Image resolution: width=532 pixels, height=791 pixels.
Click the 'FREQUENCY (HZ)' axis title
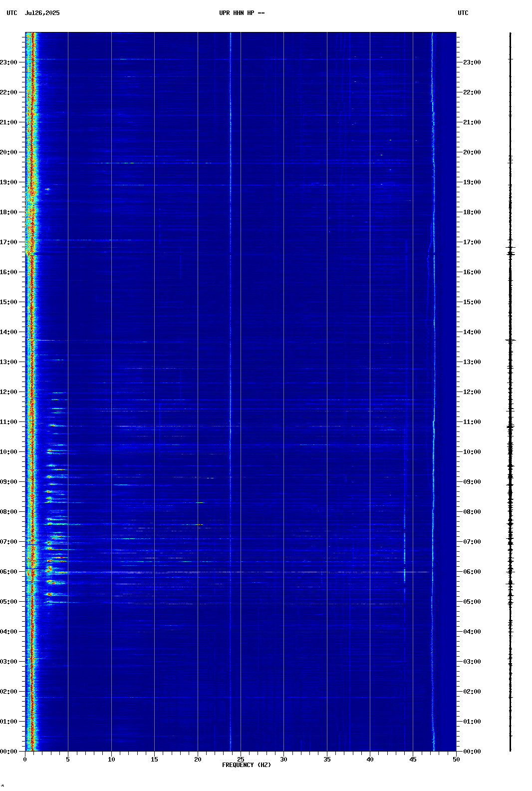247,765
